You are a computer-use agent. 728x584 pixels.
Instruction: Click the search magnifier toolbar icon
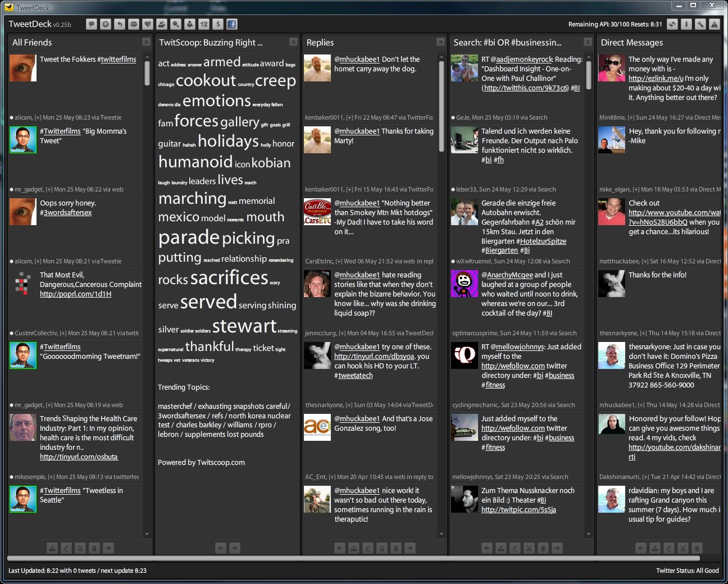[x=176, y=24]
